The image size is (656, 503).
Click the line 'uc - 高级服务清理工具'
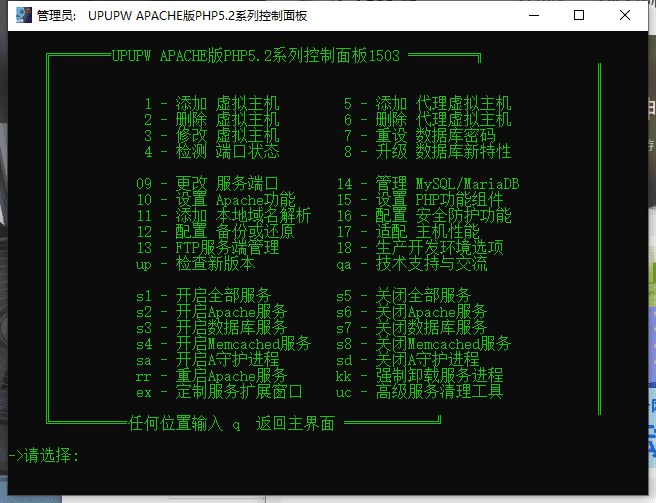(x=420, y=392)
